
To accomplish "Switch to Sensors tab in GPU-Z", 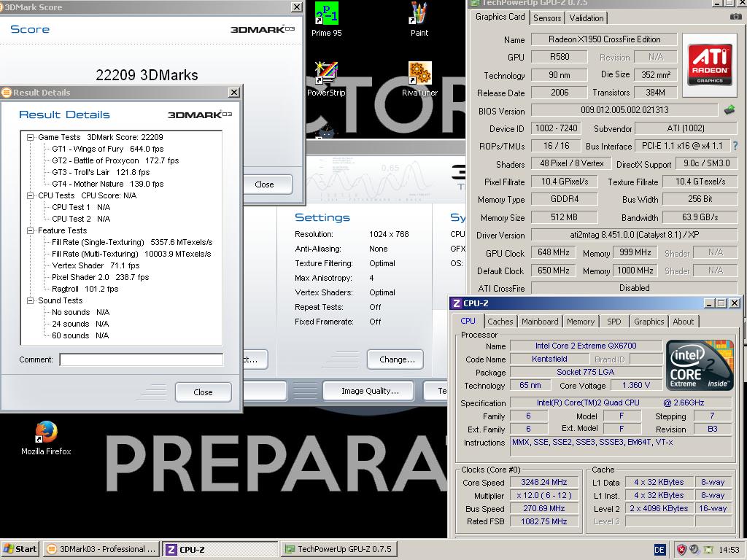I will pos(547,18).
